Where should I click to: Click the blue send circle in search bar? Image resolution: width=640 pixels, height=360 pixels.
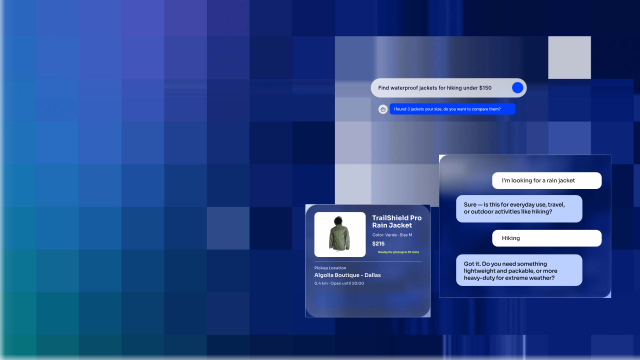click(x=517, y=88)
